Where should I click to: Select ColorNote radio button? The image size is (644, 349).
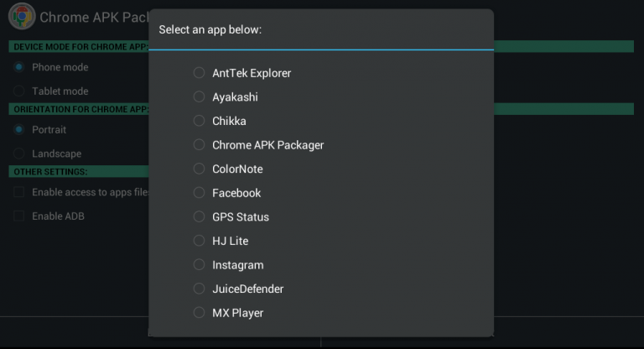(x=199, y=169)
